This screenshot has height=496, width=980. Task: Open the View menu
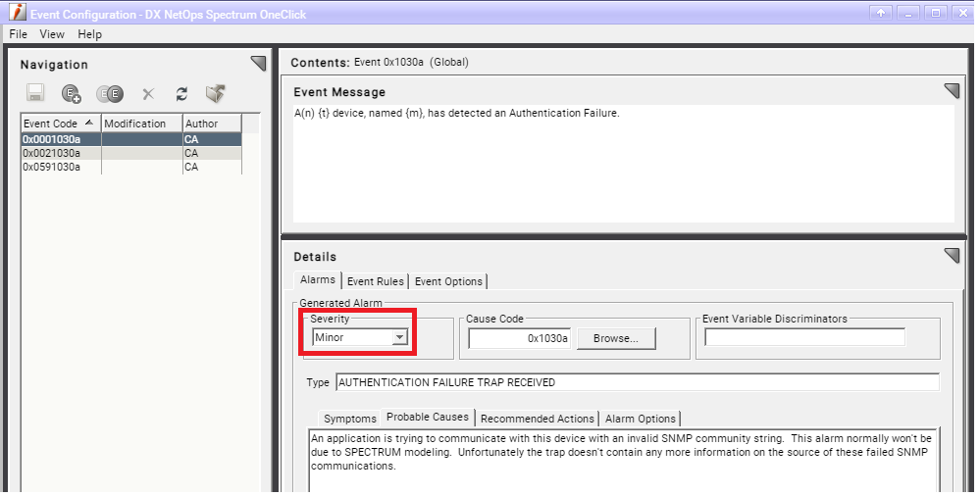52,34
